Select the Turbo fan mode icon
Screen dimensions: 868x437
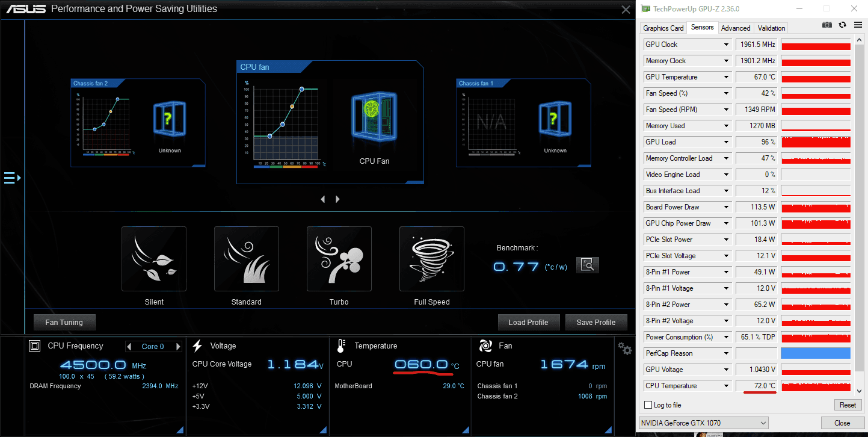click(339, 259)
